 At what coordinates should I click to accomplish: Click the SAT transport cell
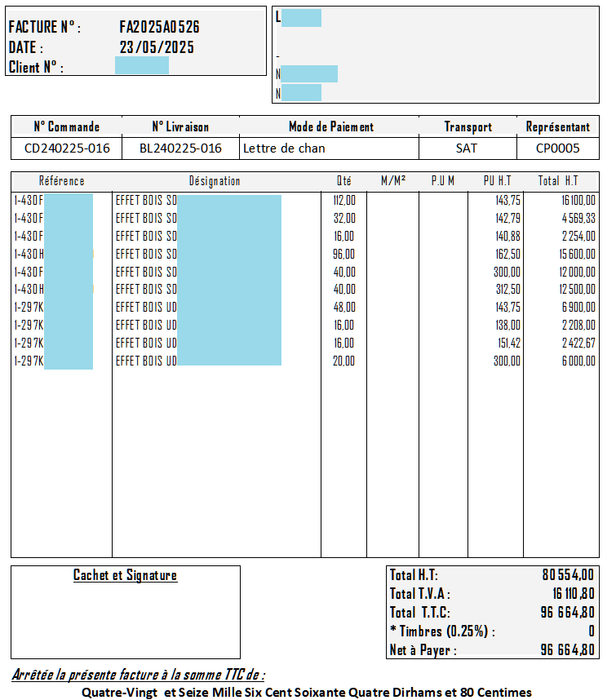[467, 148]
